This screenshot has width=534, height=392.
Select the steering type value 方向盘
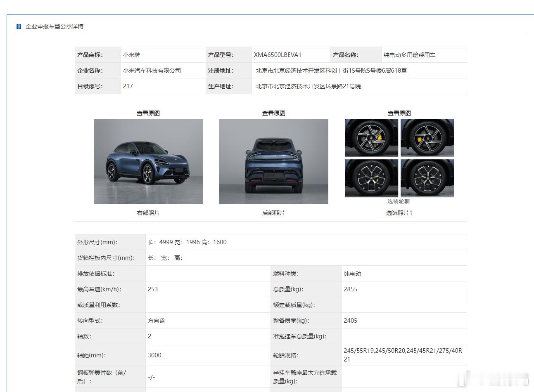tap(157, 321)
